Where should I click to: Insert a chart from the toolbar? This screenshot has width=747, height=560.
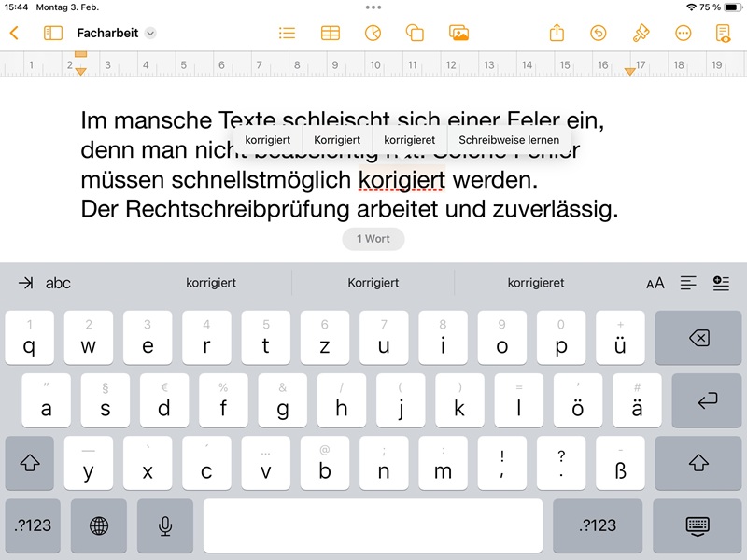click(373, 33)
